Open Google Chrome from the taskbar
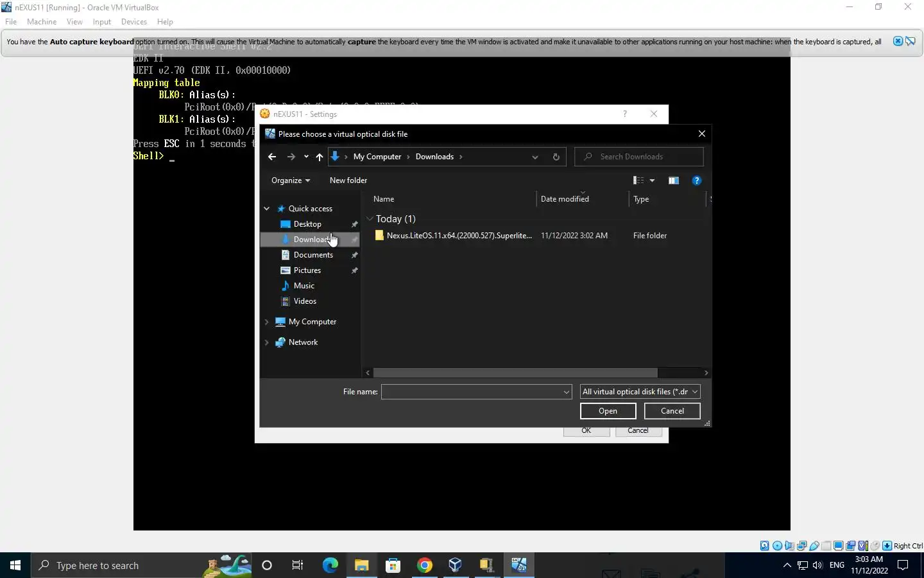The width and height of the screenshot is (924, 578). (424, 565)
